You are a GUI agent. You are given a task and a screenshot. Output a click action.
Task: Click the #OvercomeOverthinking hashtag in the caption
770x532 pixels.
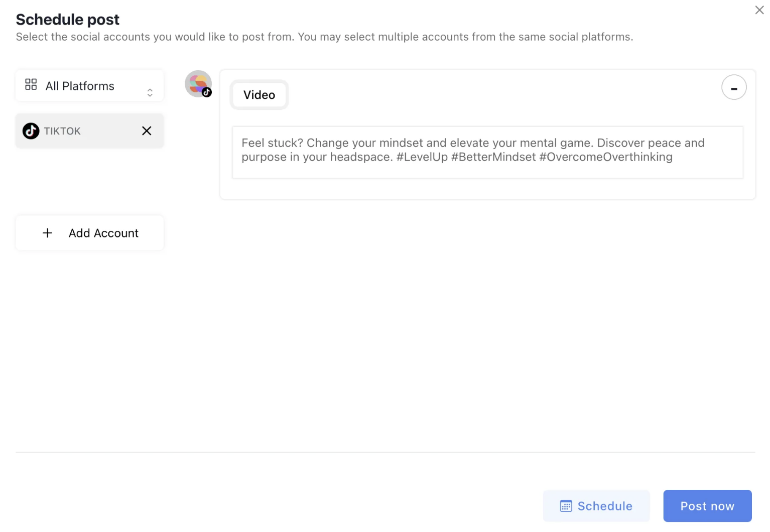click(x=605, y=157)
